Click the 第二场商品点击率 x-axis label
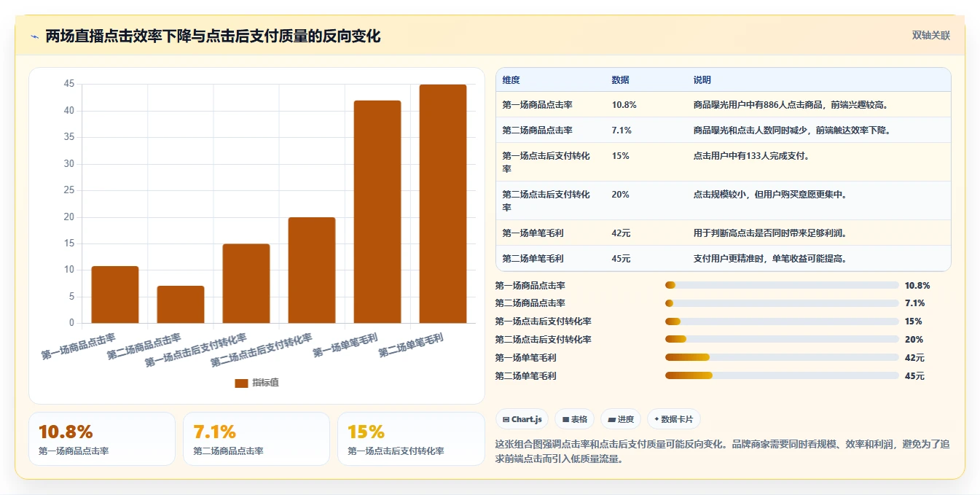980x495 pixels. 144,347
